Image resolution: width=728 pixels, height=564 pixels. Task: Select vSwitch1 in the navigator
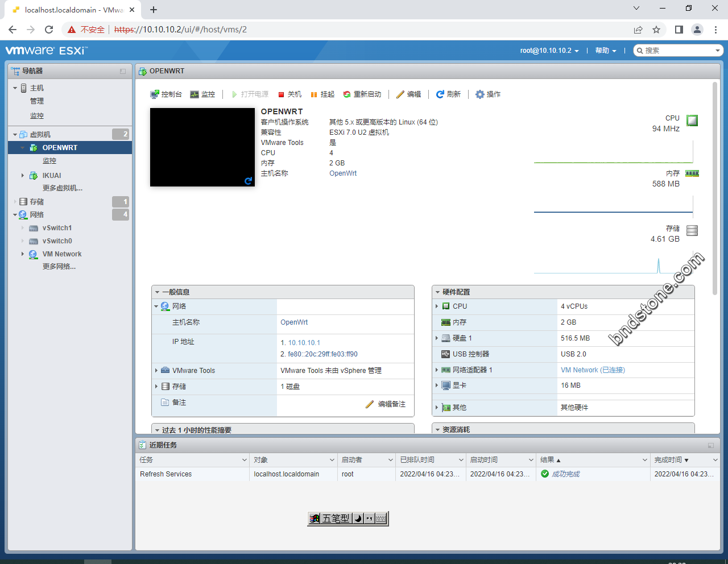[57, 228]
